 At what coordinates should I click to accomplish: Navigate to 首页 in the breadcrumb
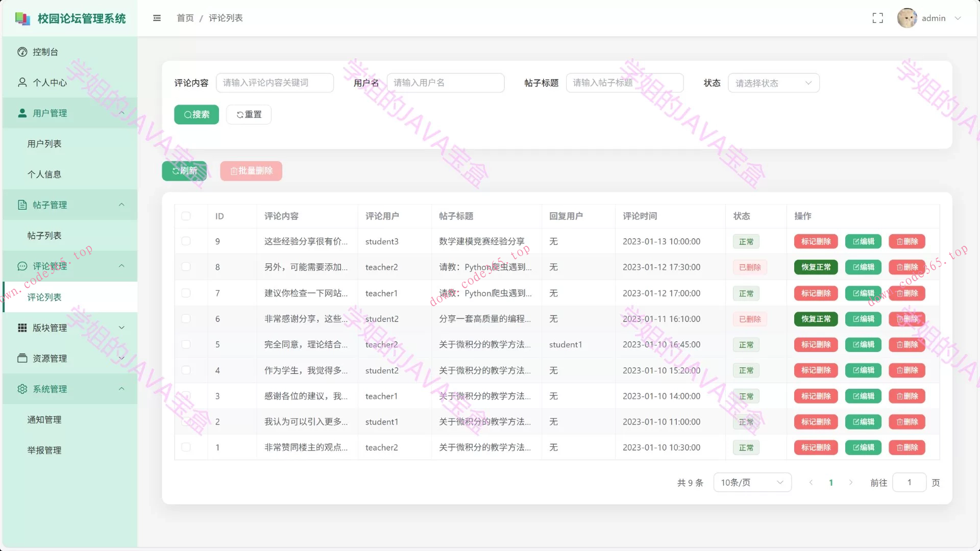pos(185,18)
